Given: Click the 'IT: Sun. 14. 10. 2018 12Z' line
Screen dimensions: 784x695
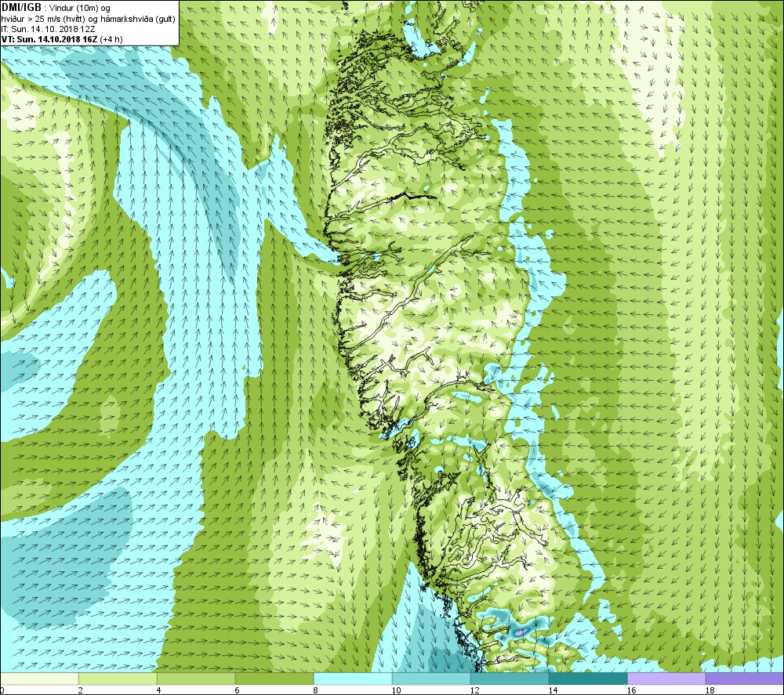Looking at the screenshot, I should coord(48,29).
